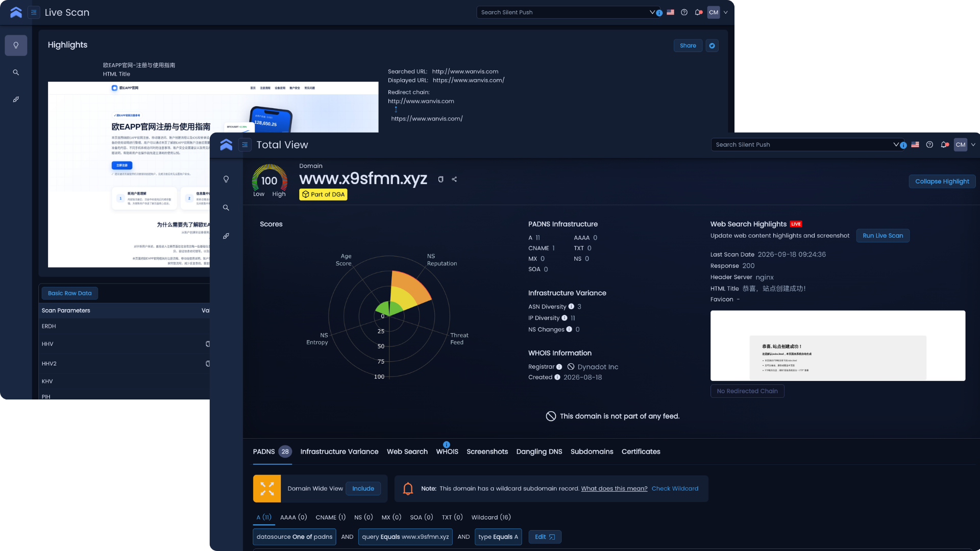Screen dimensions: 980x551
Task: Share the domain www.x9sfmn.xyz
Action: (x=454, y=180)
